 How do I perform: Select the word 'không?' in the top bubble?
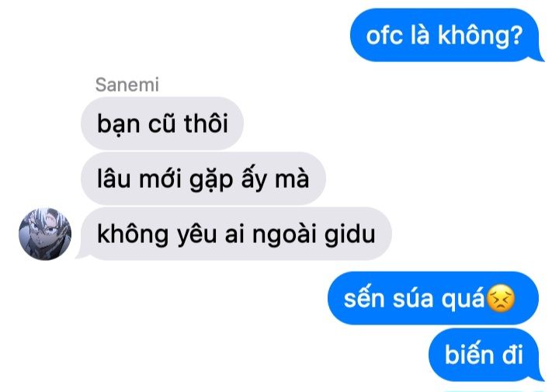pos(481,36)
